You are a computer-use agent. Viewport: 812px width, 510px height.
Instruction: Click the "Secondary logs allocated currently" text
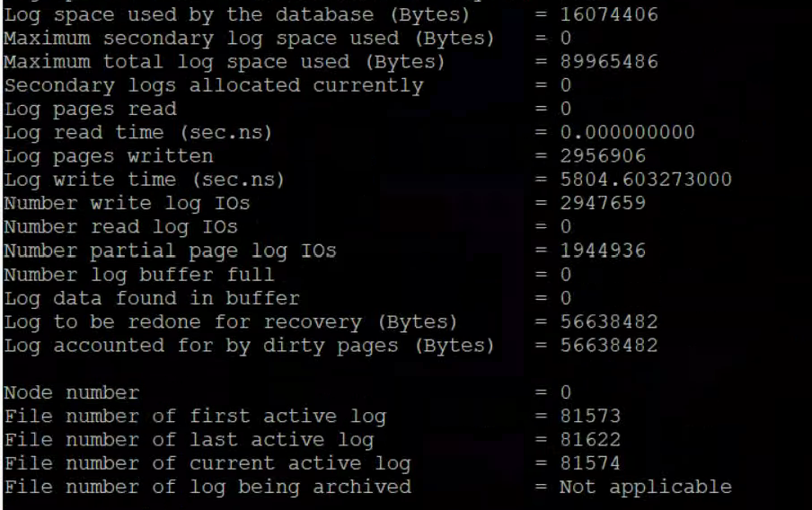[214, 85]
